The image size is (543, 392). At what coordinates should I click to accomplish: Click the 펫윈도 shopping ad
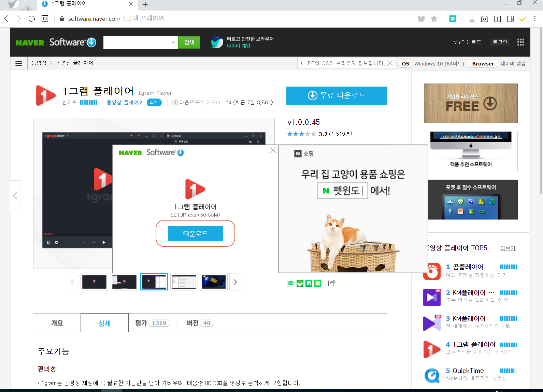tap(353, 209)
